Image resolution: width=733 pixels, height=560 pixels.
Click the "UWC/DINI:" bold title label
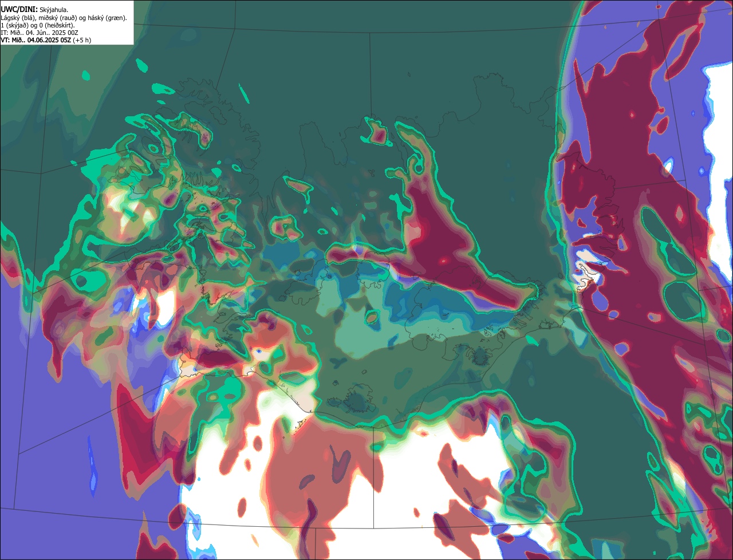(x=19, y=9)
